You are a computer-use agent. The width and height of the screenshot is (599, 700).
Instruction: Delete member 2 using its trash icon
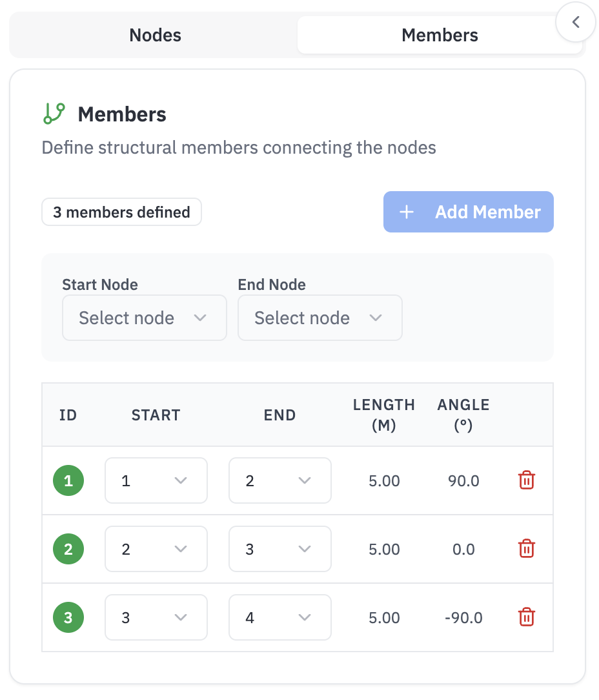tap(526, 549)
